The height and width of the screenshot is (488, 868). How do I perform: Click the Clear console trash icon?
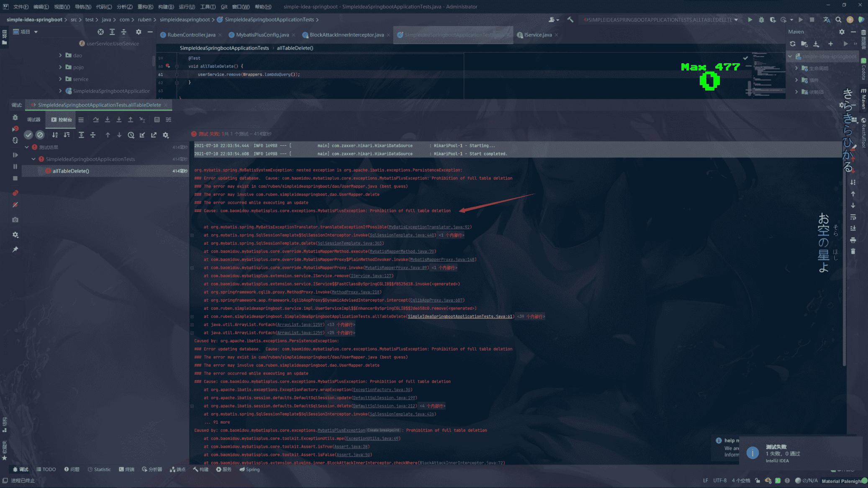[x=853, y=252]
